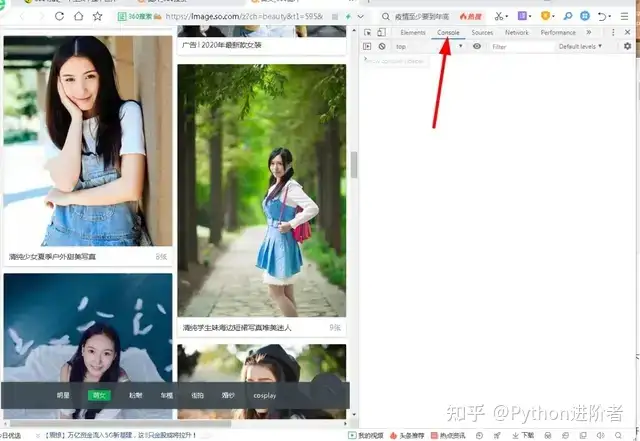Show the console sidebar panel icon
Viewport: 640px width, 441px height.
pyautogui.click(x=367, y=46)
